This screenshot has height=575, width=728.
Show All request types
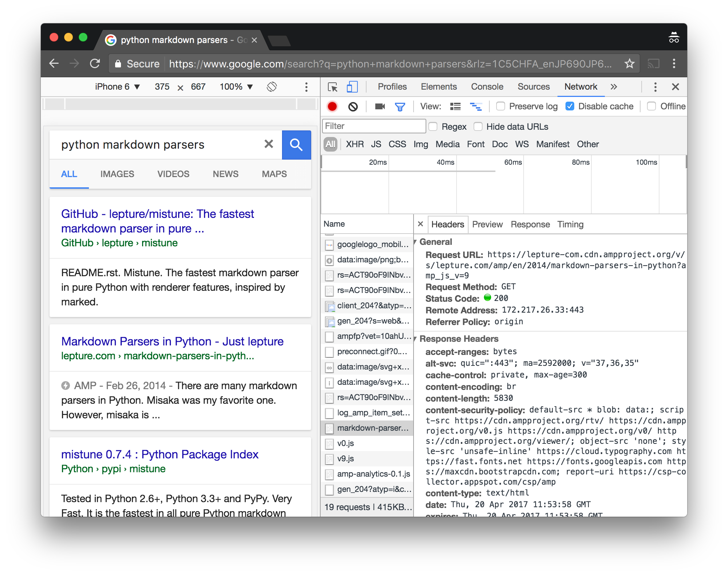(330, 144)
